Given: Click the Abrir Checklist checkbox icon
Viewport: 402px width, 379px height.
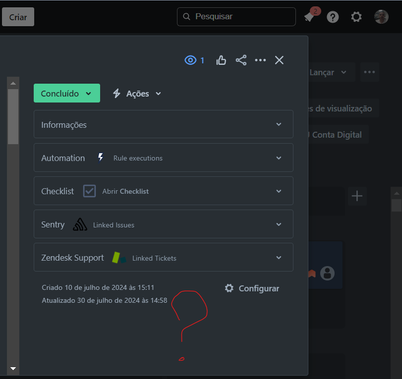Looking at the screenshot, I should point(89,191).
